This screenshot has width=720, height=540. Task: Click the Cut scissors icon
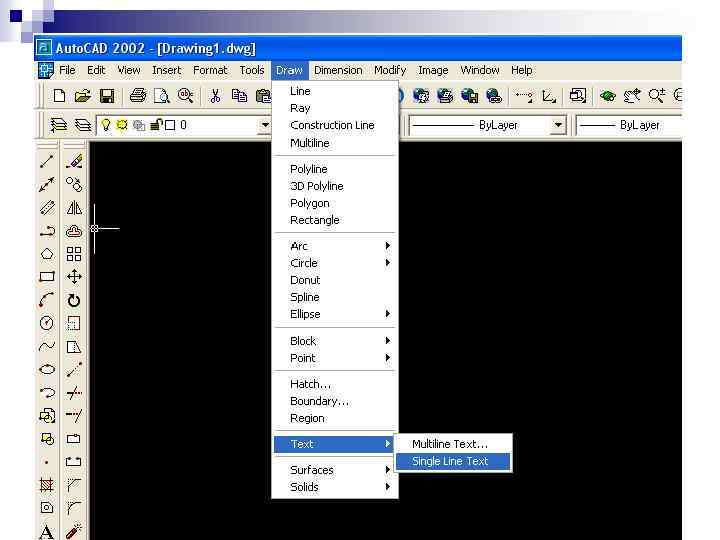point(215,96)
